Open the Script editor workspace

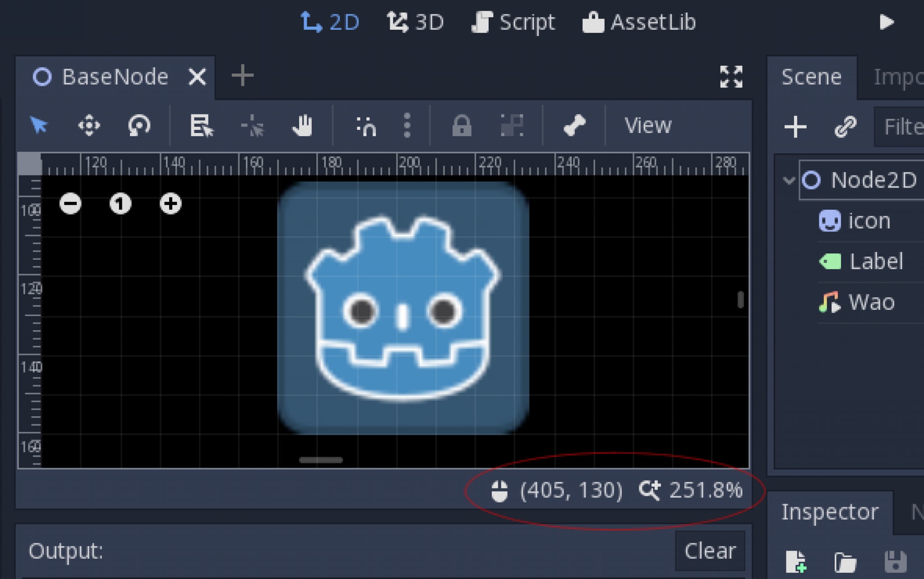click(x=513, y=22)
